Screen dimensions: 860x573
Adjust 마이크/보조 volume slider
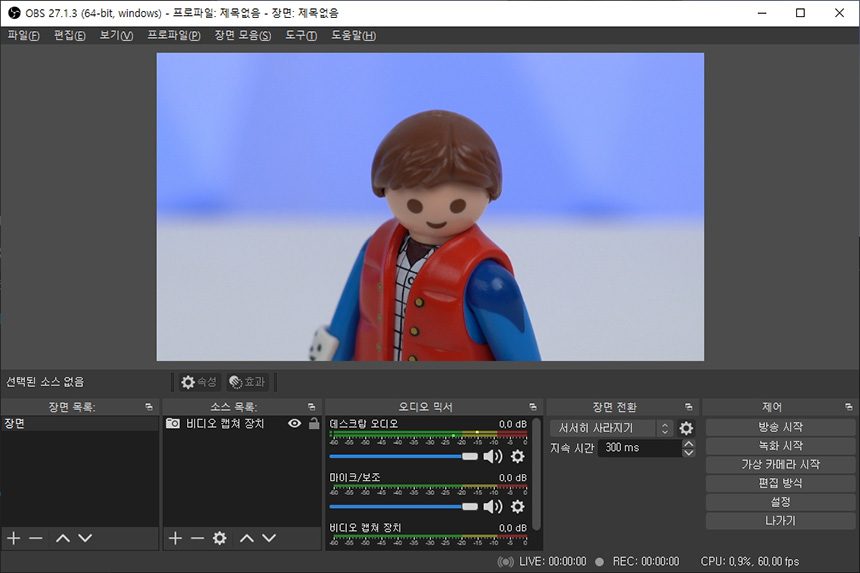click(404, 507)
